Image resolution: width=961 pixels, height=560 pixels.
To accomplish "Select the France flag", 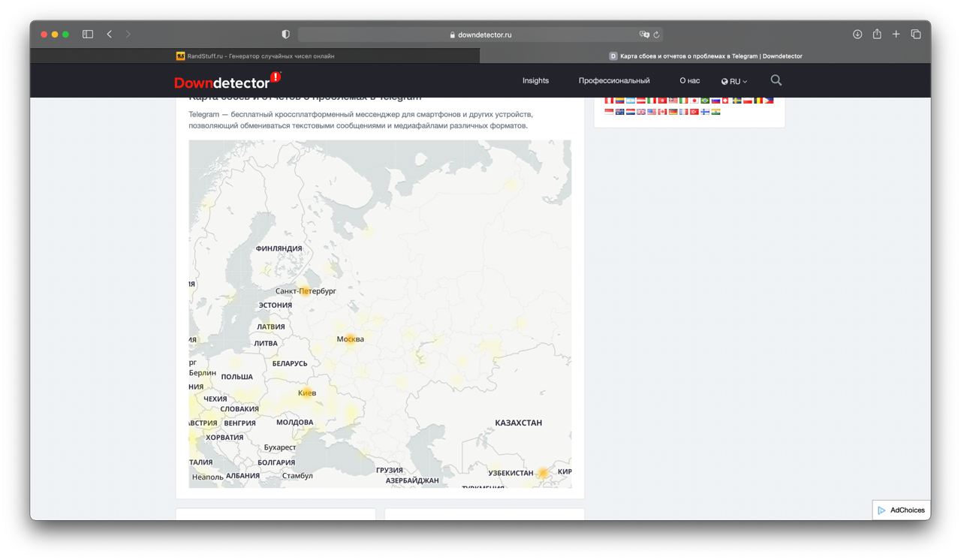I will [x=684, y=112].
